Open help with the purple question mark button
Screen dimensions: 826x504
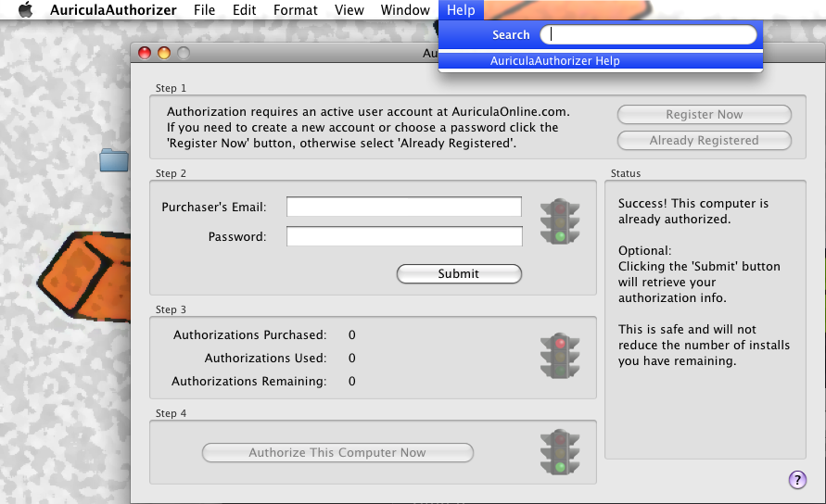[797, 480]
